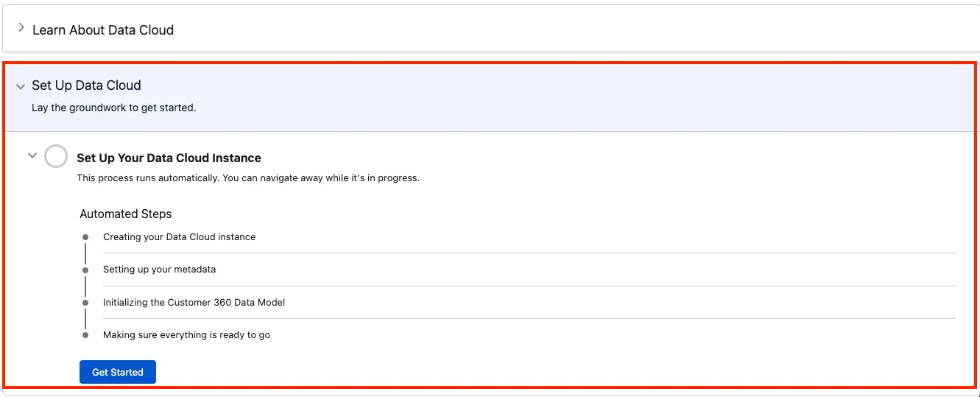Click the Lay the groundwork to get started subtitle
Image resolution: width=980 pixels, height=397 pixels.
pos(113,108)
